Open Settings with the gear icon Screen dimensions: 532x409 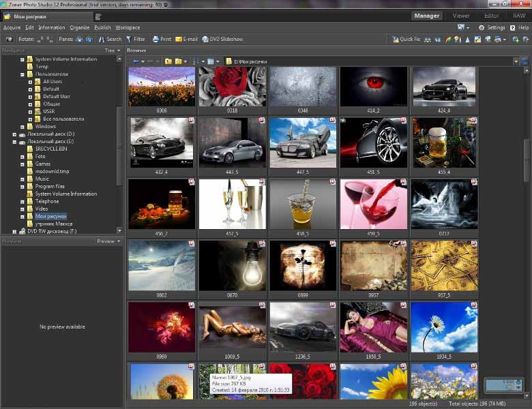pyautogui.click(x=482, y=27)
